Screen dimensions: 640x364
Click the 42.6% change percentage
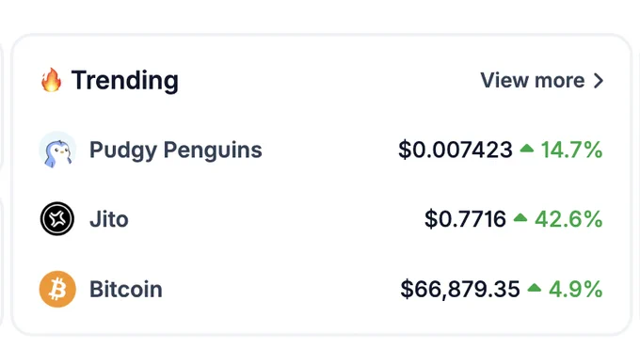[x=568, y=219]
